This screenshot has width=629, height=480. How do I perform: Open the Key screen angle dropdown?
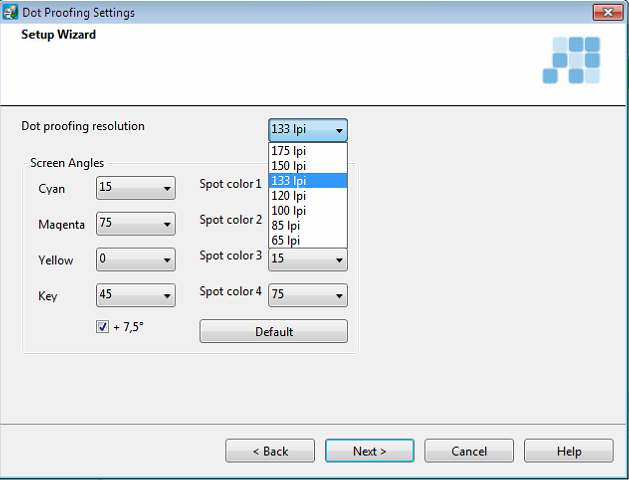point(136,295)
